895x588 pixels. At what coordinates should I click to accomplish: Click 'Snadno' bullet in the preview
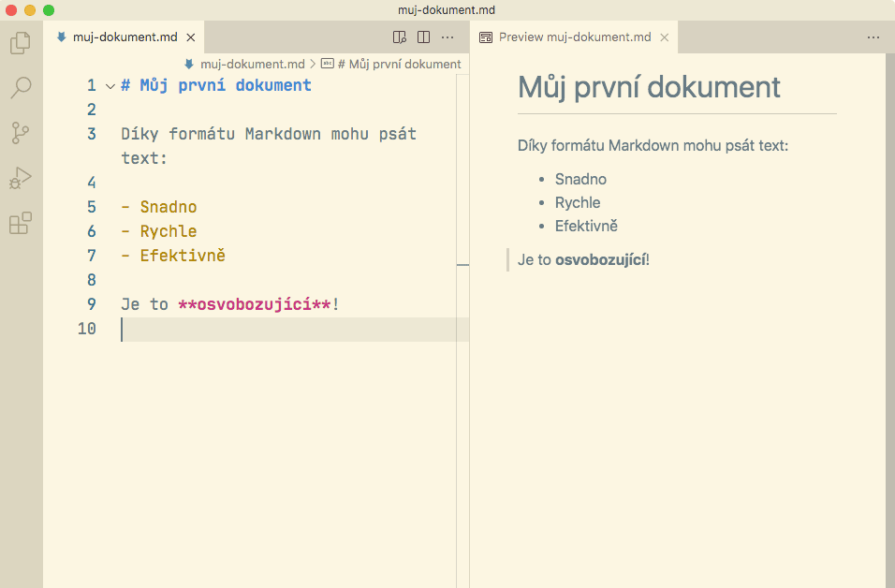coord(580,179)
